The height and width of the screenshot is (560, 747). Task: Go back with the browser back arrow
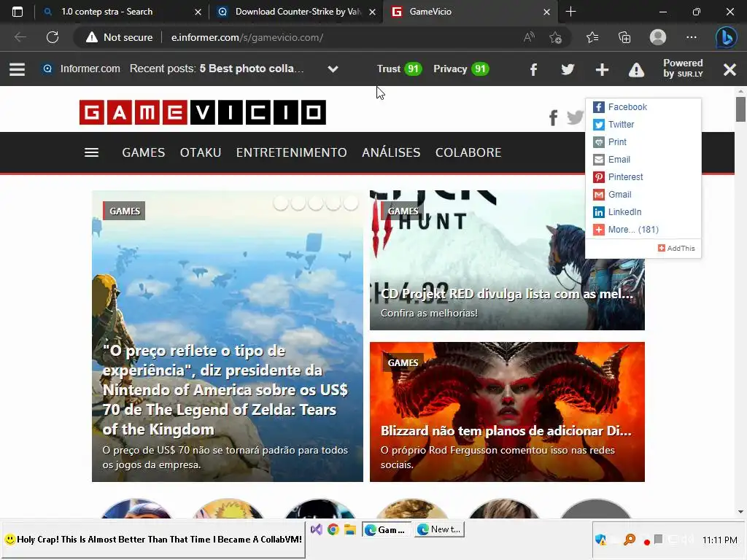click(20, 37)
